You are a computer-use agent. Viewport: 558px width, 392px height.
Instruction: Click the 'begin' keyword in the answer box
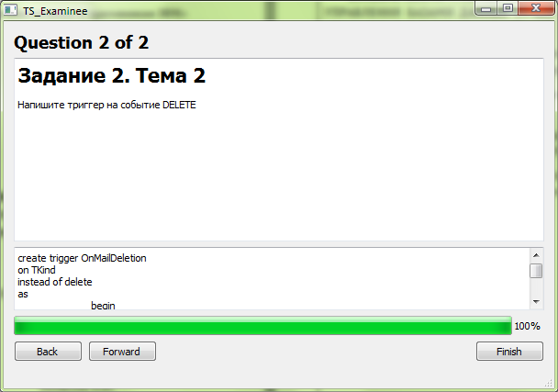[x=103, y=306]
